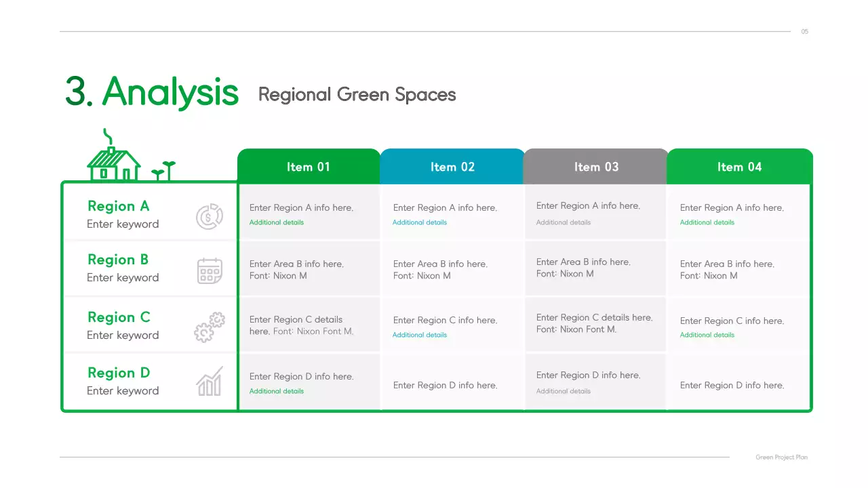Click the calendar icon next to Region B
This screenshot has width=868, height=488.
(x=209, y=270)
